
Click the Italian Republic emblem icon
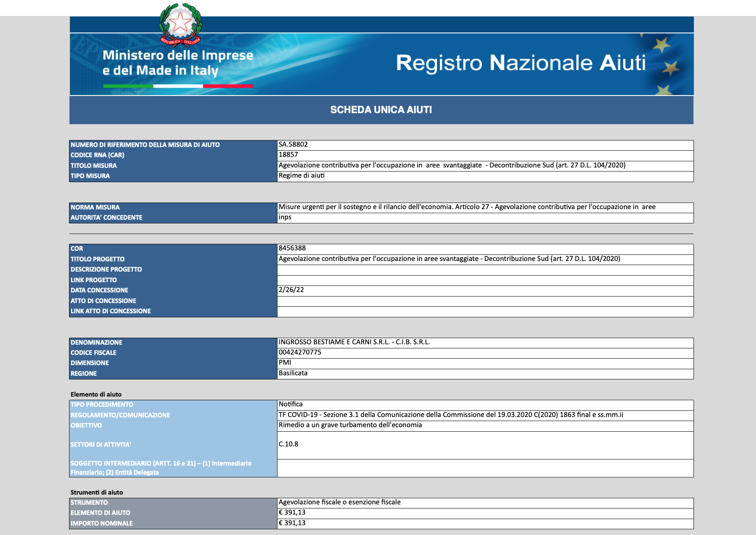[x=180, y=25]
